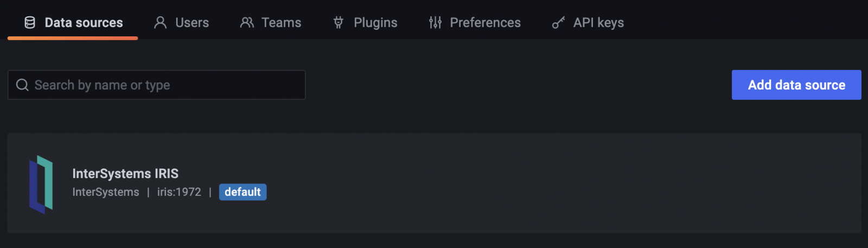Open the InterSystems IRIS data source title

(125, 174)
